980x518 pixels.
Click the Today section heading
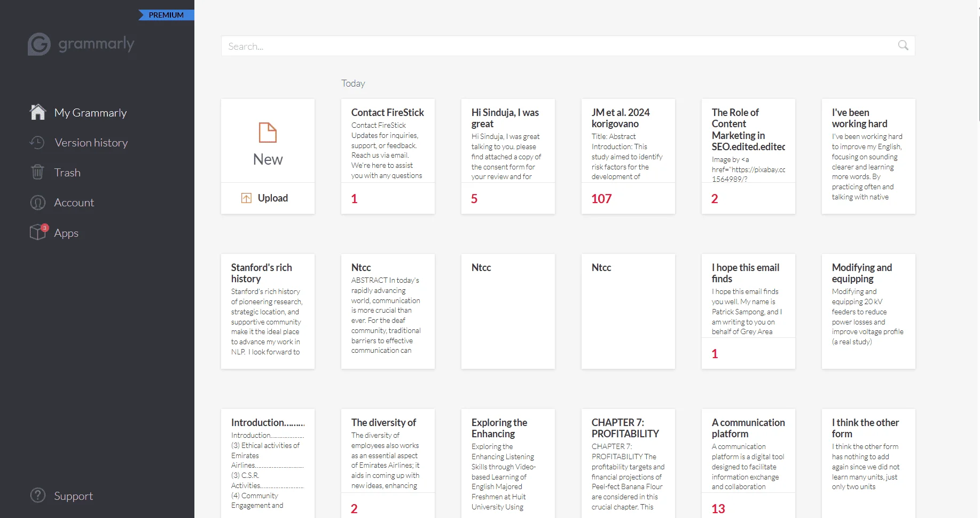[353, 83]
